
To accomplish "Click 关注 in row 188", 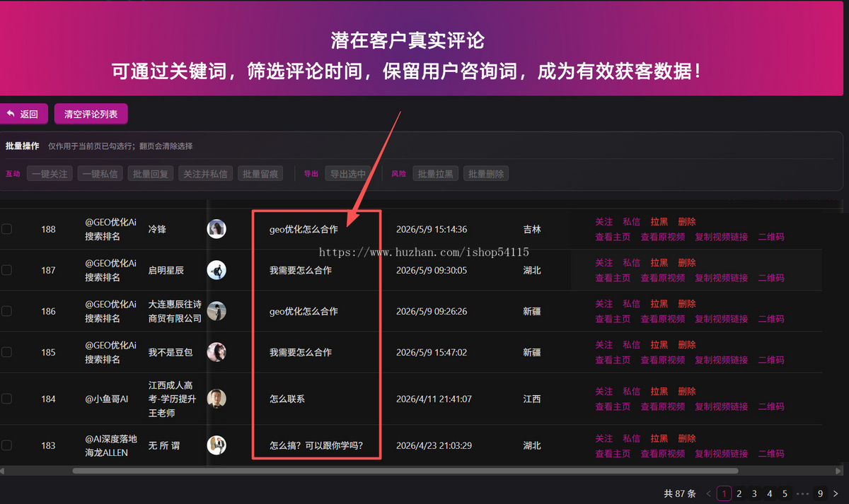I will pos(604,222).
